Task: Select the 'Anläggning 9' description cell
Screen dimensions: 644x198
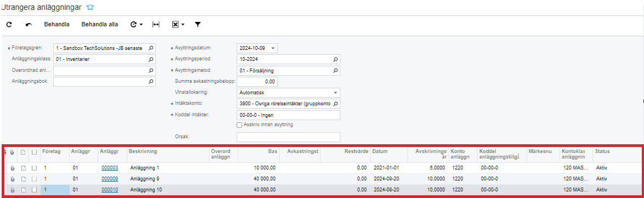Action: coord(144,179)
